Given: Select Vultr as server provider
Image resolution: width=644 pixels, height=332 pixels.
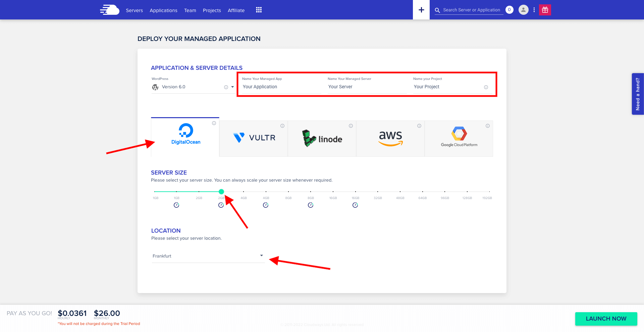Looking at the screenshot, I should (254, 139).
